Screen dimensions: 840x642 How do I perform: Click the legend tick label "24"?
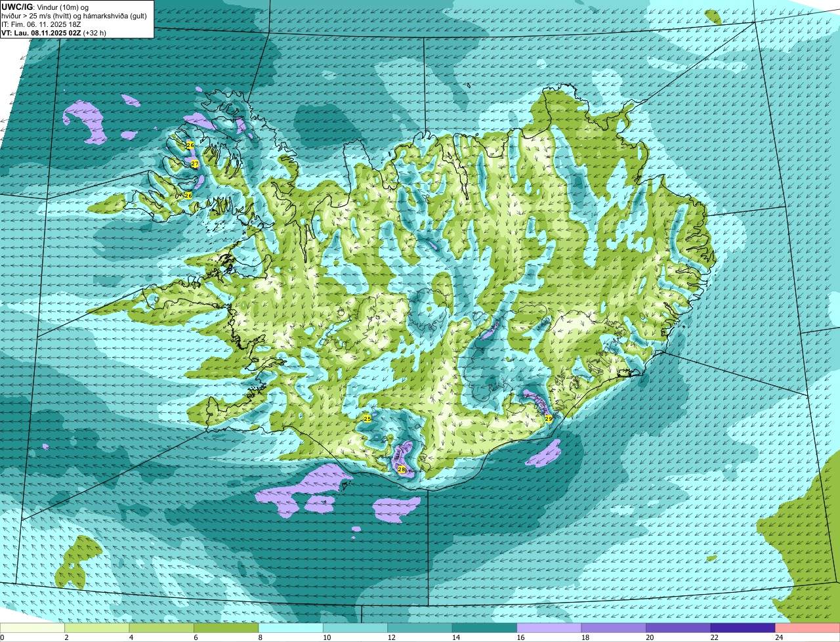[x=778, y=637]
